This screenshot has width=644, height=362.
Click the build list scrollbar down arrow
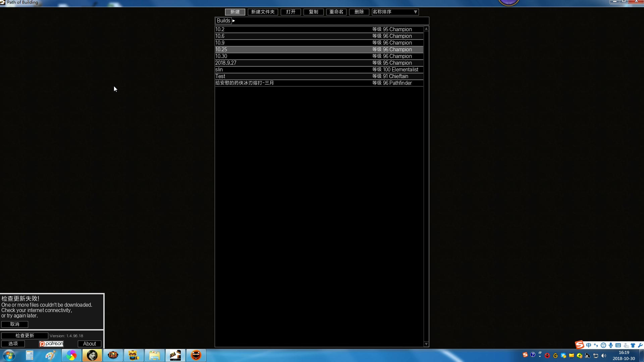click(426, 344)
